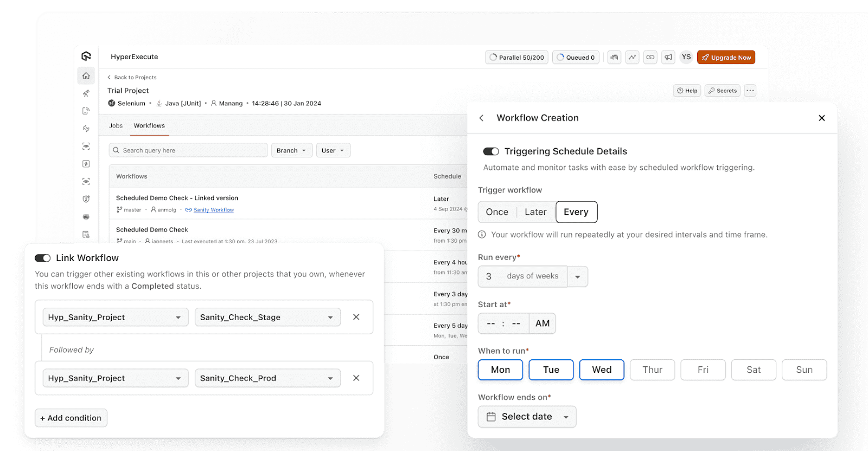This screenshot has height=451, width=868.
Task: Open the Home icon in the sidebar
Action: tap(86, 76)
